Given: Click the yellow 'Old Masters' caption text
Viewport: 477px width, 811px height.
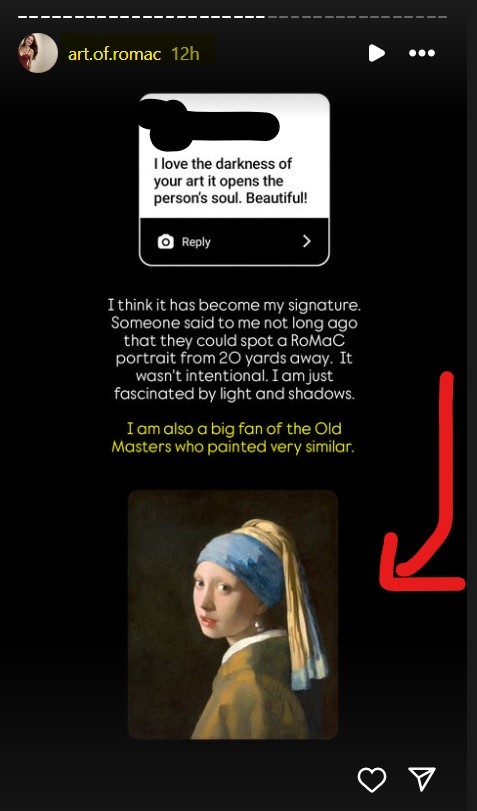Looking at the screenshot, I should click(234, 438).
